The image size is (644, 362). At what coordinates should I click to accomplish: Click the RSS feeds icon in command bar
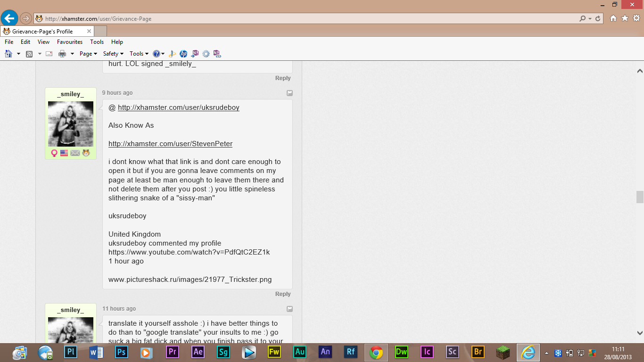tap(29, 54)
